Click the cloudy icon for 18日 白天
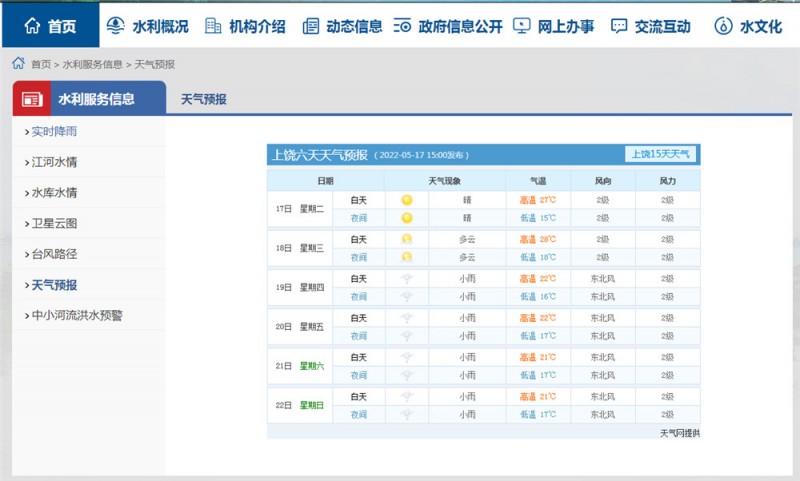Viewport: 800px width, 481px height. tap(407, 239)
